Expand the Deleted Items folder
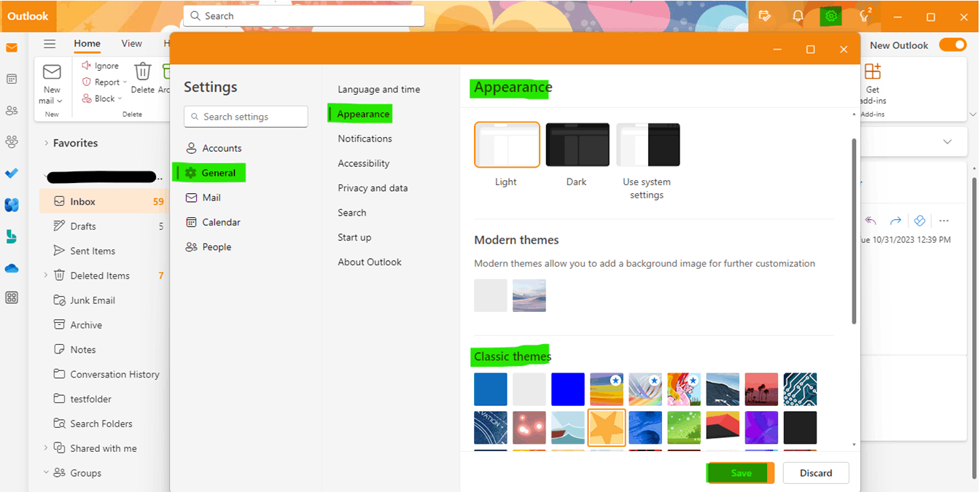The image size is (980, 492). click(46, 276)
